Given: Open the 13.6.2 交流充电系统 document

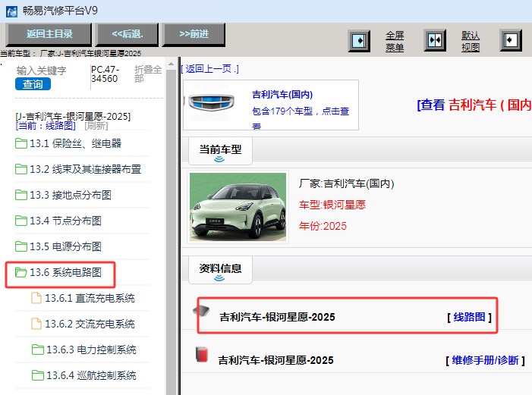Looking at the screenshot, I should coord(90,324).
